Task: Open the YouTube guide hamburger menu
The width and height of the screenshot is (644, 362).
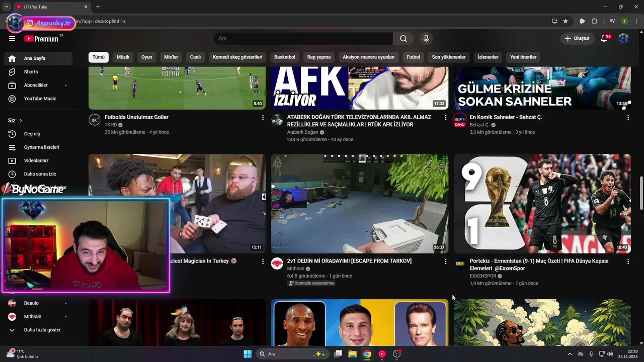Action: tap(12, 38)
